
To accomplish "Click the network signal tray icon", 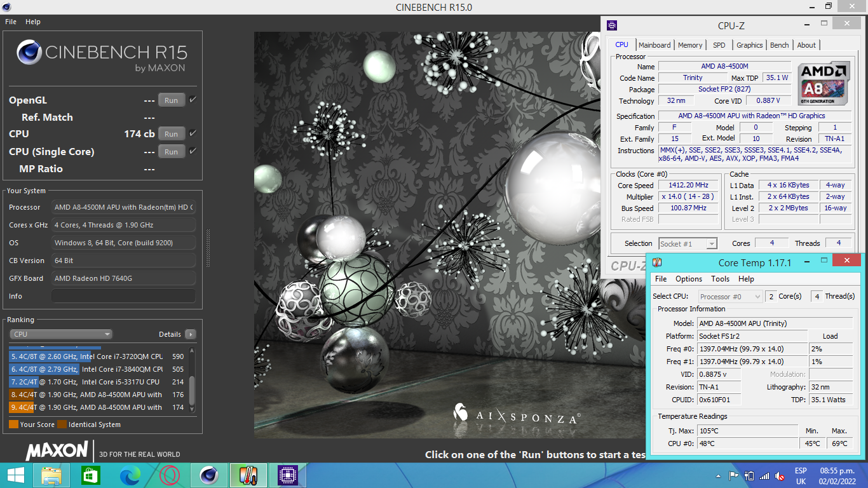I will (764, 476).
